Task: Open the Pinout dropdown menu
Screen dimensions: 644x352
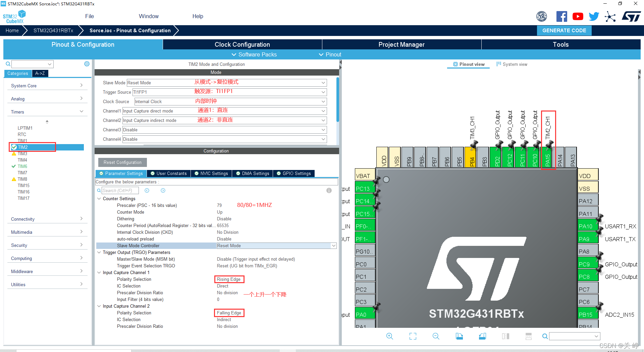Action: [x=330, y=54]
